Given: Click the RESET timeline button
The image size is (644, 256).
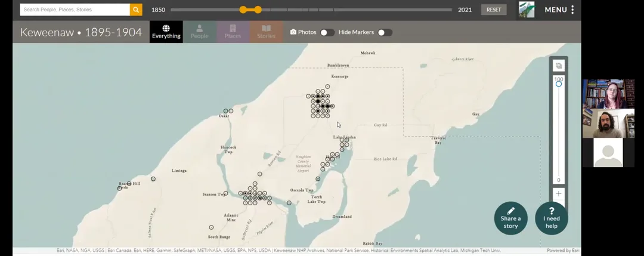Looking at the screenshot, I should [x=494, y=10].
